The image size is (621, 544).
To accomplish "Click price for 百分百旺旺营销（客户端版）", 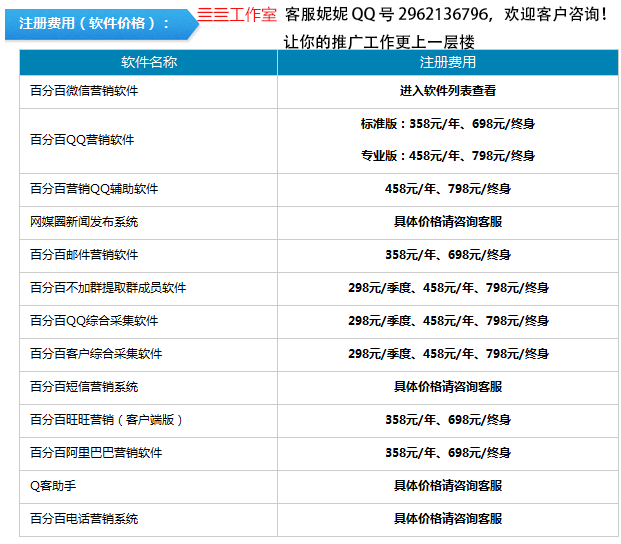I will click(x=448, y=420).
